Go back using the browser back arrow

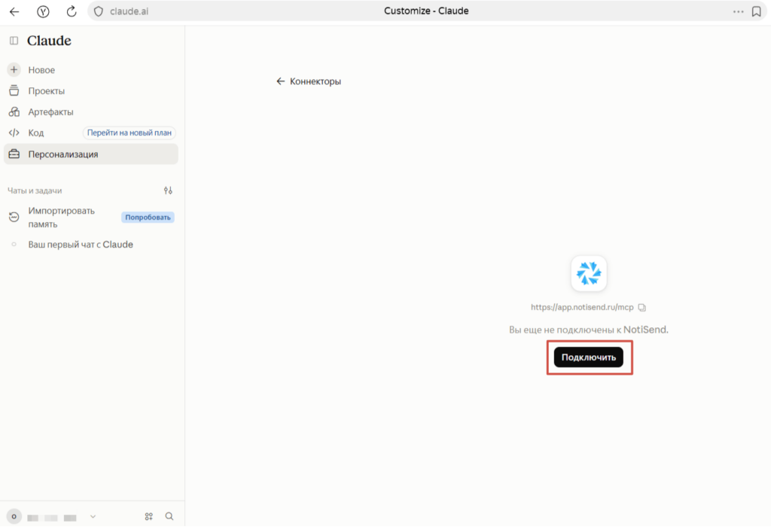(x=14, y=11)
